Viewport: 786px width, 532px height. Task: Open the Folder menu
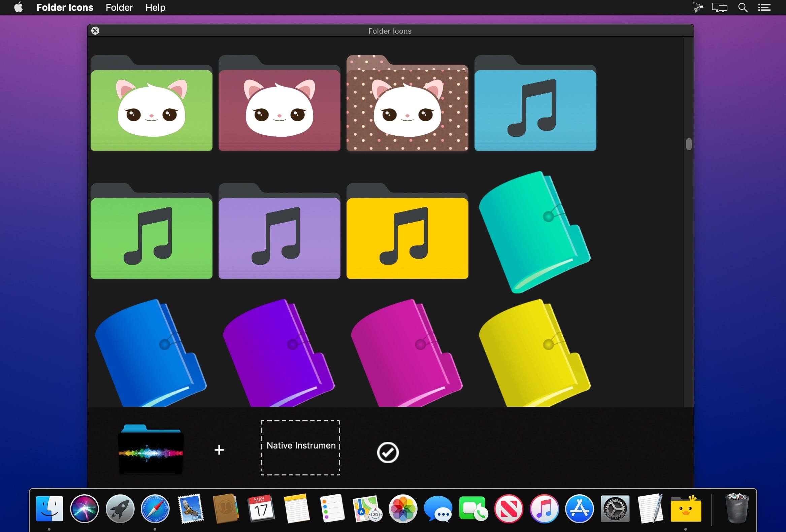tap(119, 7)
